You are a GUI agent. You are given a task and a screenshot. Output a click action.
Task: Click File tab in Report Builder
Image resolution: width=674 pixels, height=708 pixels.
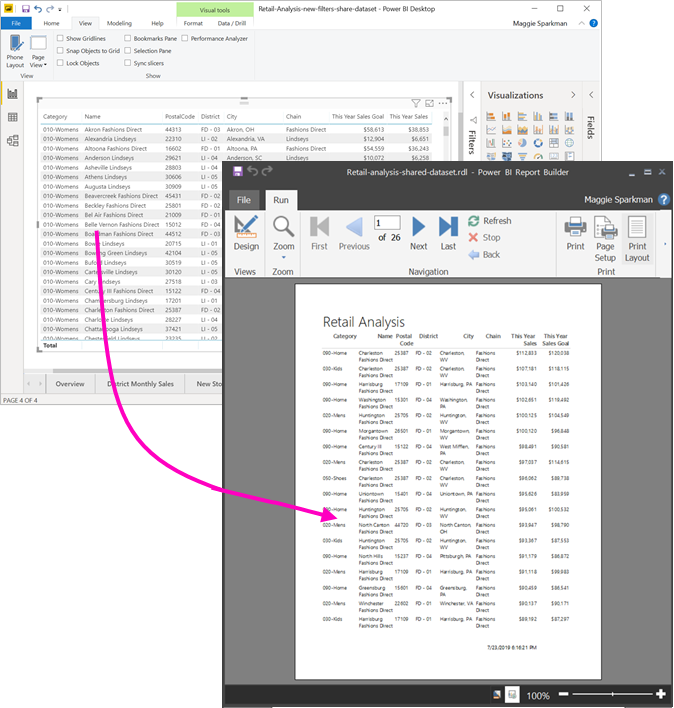coord(243,200)
